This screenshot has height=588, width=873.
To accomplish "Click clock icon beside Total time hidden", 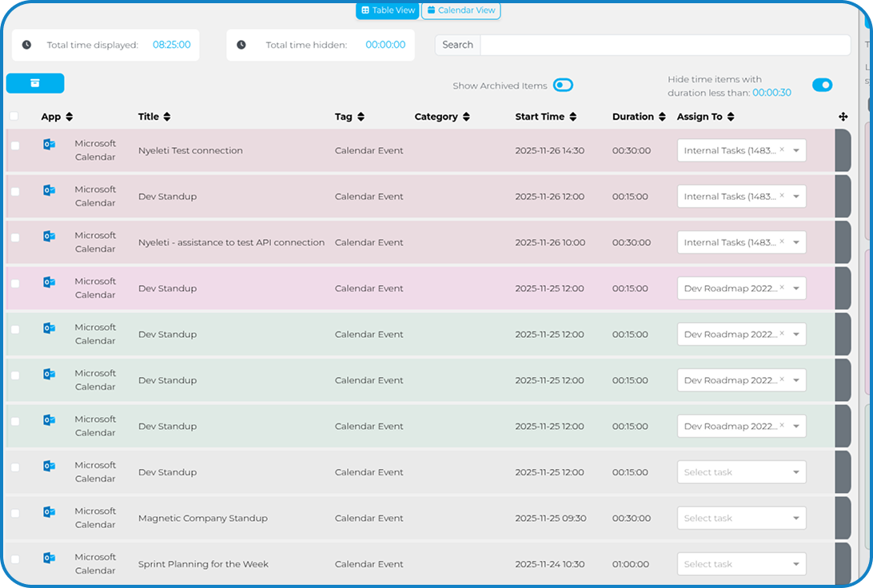I will (241, 45).
